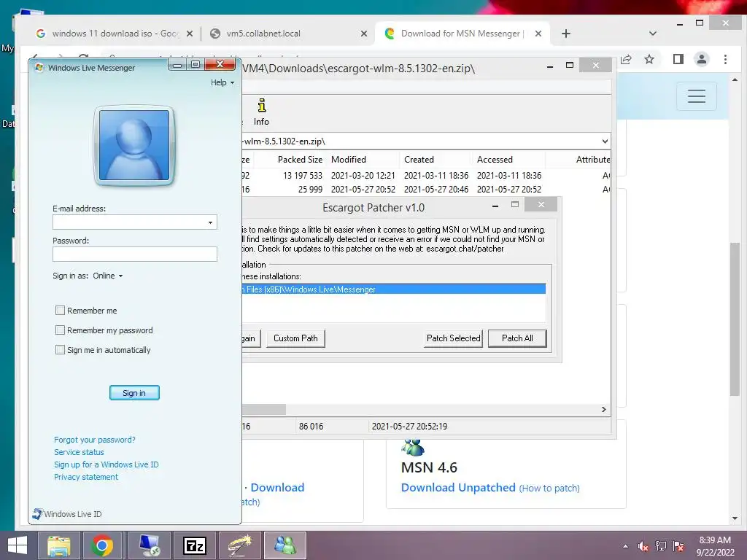This screenshot has width=747, height=560.
Task: Toggle the Chrome side panel icon
Action: click(678, 59)
